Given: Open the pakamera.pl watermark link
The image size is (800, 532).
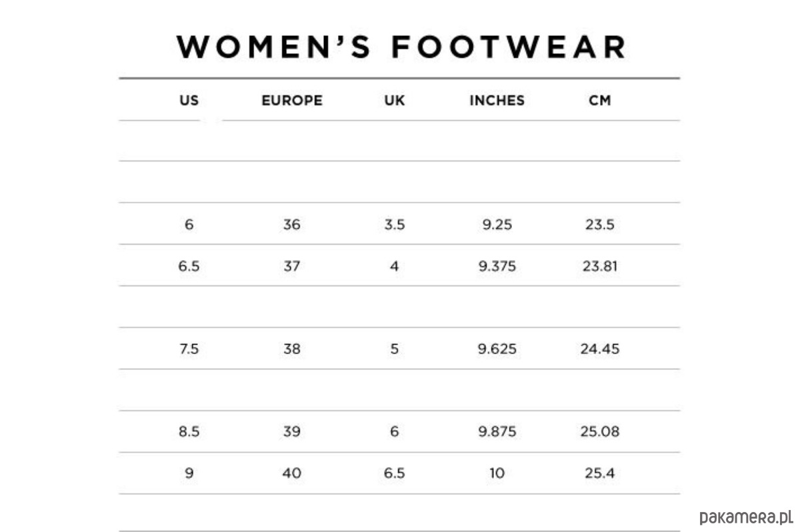Looking at the screenshot, I should 745,517.
